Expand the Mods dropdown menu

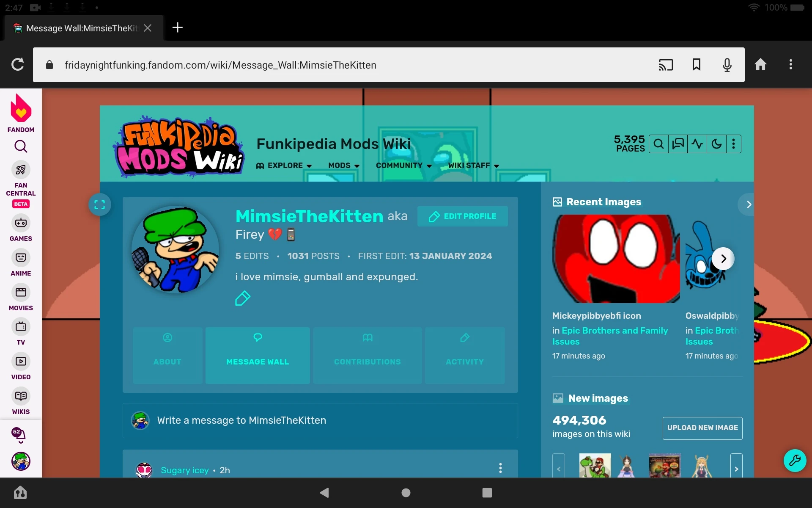344,166
